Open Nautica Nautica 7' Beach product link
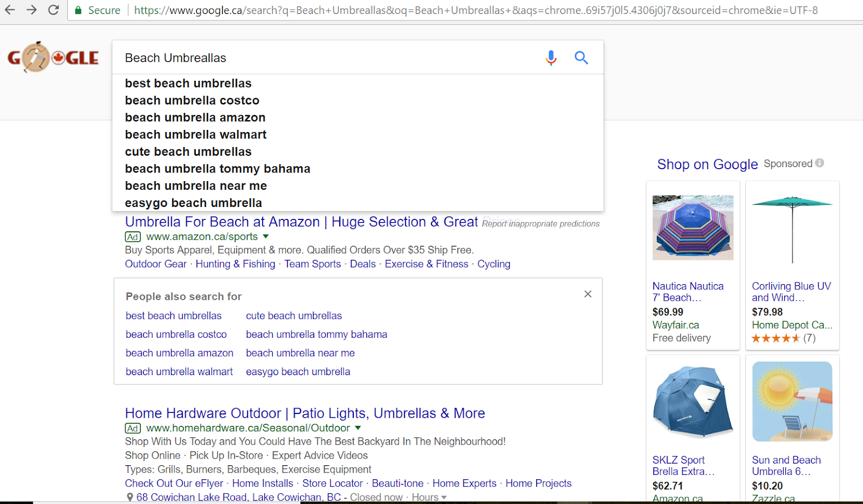863x504 pixels. (x=688, y=292)
